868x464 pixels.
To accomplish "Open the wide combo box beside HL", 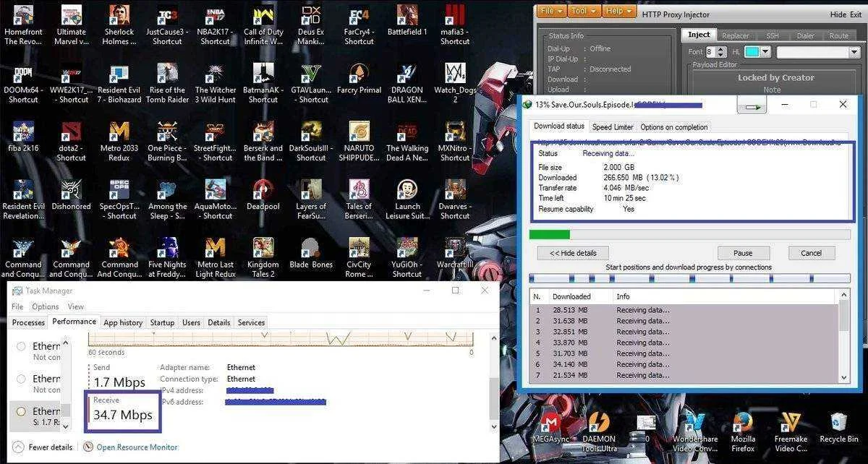I will click(818, 52).
